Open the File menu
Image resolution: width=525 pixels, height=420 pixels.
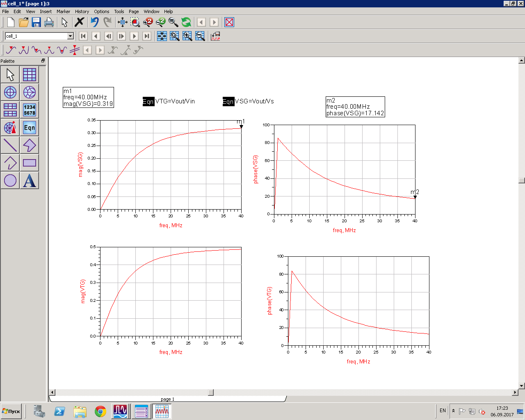pyautogui.click(x=5, y=11)
